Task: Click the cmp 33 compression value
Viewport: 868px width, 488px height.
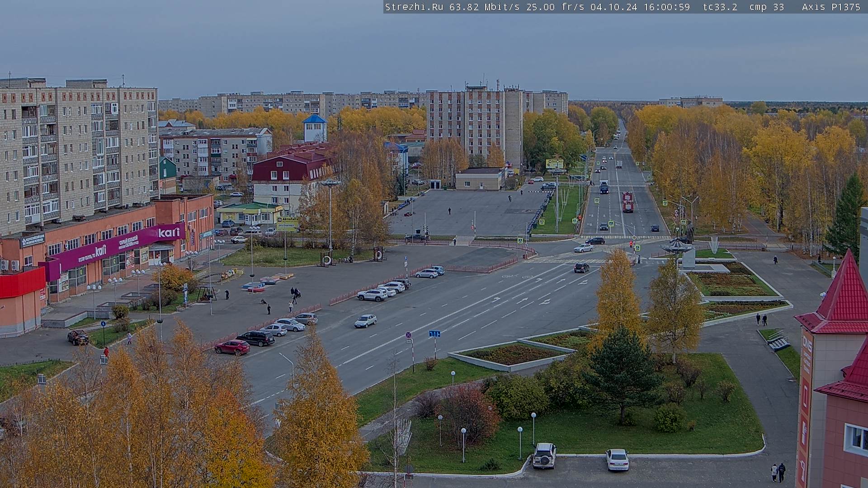Action: click(766, 7)
